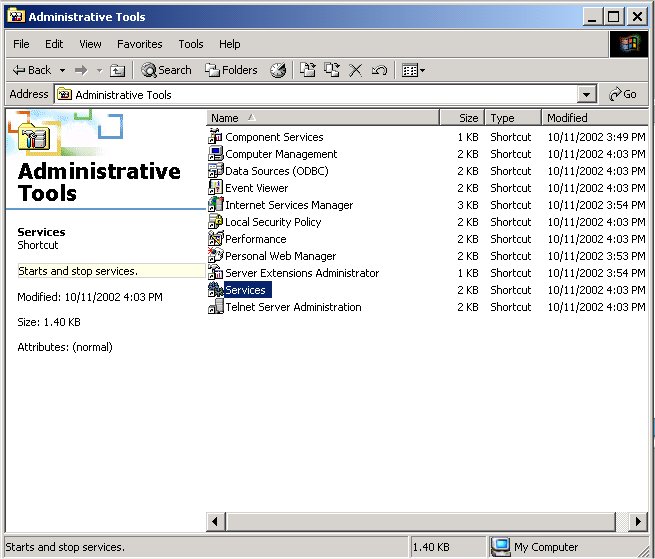Click the Delete (X) toolbar icon
Viewport: 655px width, 559px height.
coord(355,70)
